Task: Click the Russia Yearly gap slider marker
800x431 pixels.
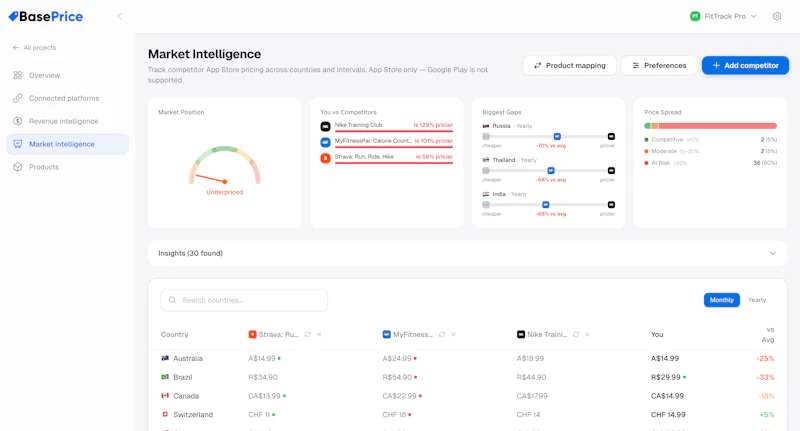Action: (557, 137)
